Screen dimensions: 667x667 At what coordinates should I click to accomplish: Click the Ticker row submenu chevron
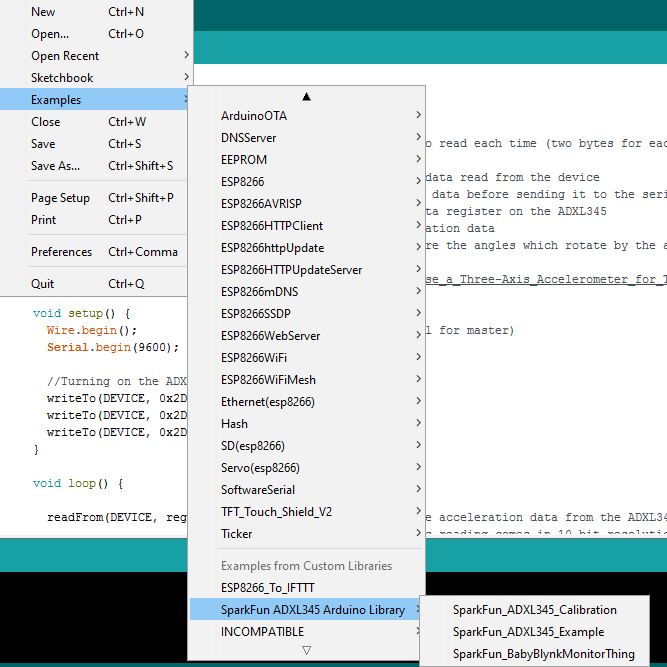tap(418, 533)
